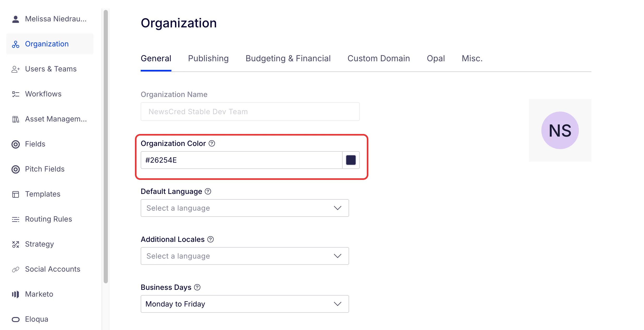The image size is (644, 330).
Task: Click the Routing Rules list icon
Action: pyautogui.click(x=16, y=219)
